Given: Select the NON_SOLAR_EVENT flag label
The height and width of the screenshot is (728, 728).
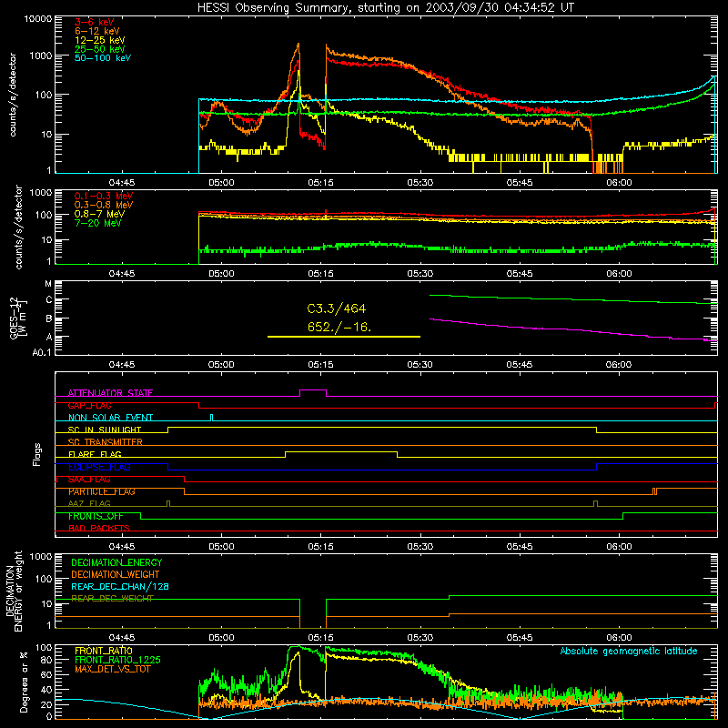Looking at the screenshot, I should [x=110, y=418].
